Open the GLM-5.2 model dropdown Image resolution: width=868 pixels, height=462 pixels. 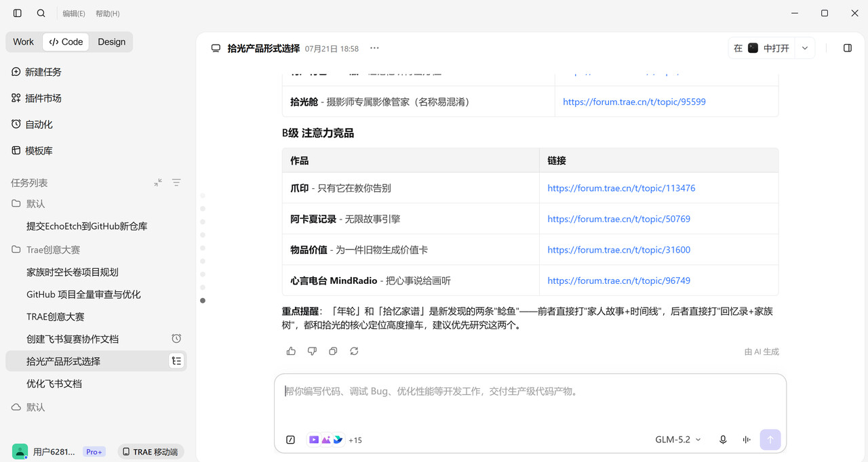(x=678, y=440)
